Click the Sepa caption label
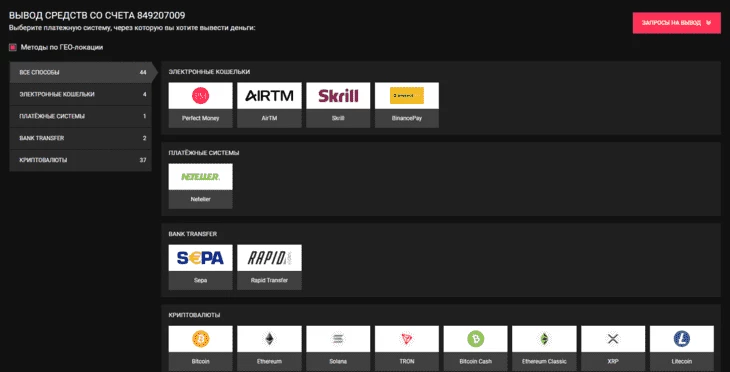This screenshot has width=730, height=372. (x=200, y=280)
